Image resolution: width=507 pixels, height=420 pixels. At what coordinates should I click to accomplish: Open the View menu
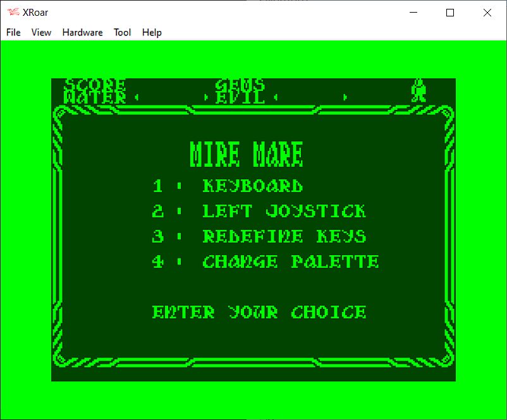click(41, 32)
